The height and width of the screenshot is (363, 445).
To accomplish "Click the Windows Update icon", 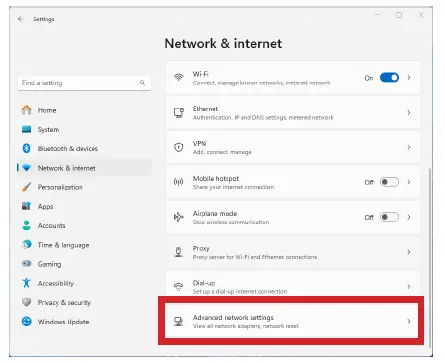I will coord(26,322).
